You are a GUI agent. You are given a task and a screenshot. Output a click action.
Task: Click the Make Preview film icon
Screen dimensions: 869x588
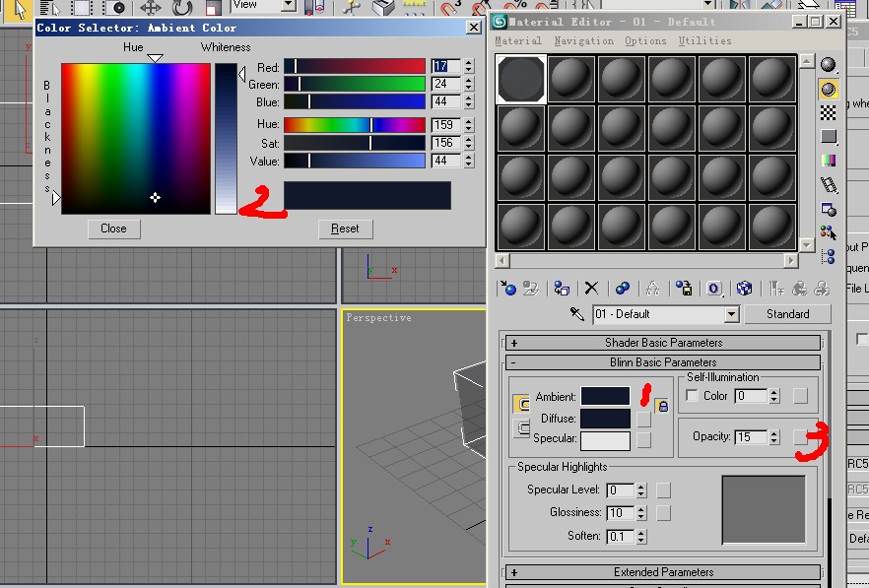(x=828, y=184)
